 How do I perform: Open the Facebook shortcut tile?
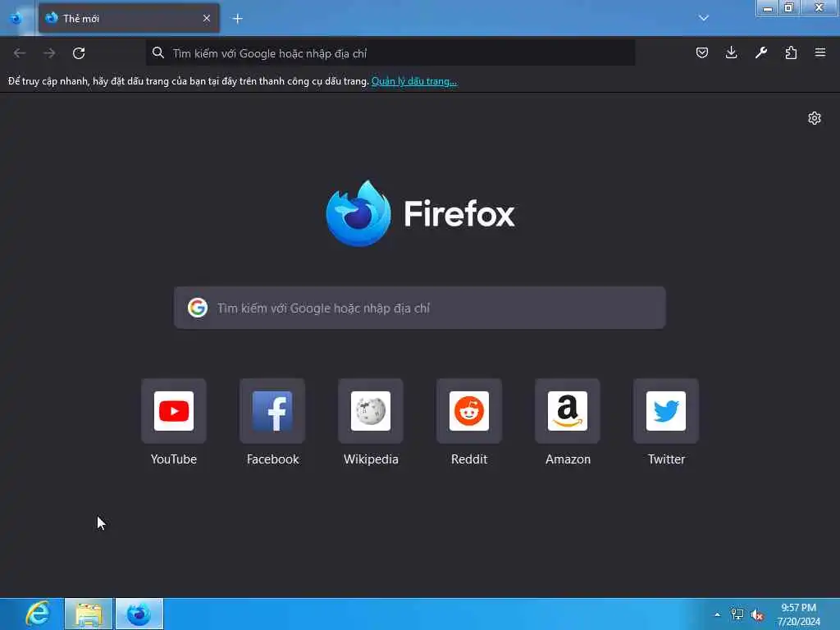[x=272, y=411]
